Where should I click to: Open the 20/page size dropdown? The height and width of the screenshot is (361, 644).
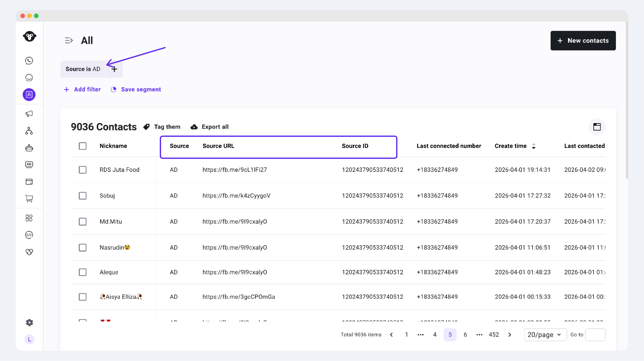(545, 335)
